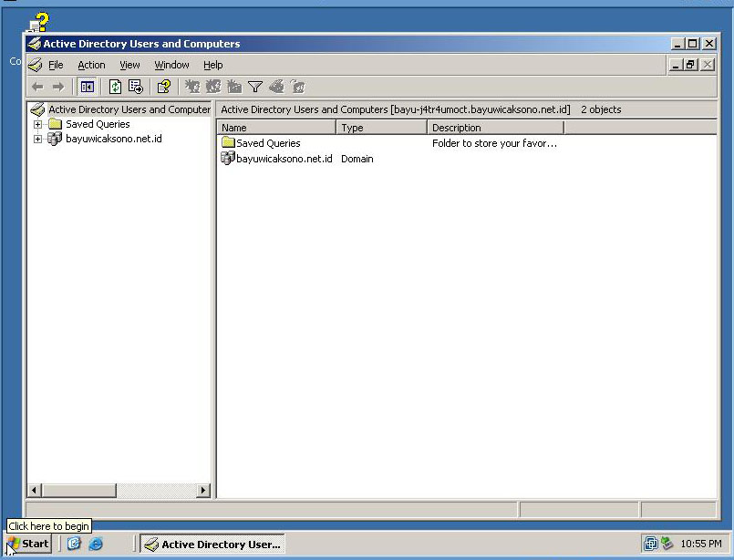Click the create new user toolbar icon
Screen dimensions: 734x560
point(191,87)
